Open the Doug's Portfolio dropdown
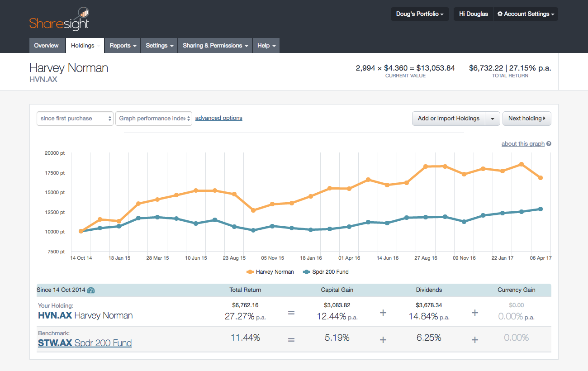Viewport: 588px width, 371px height. click(x=420, y=14)
